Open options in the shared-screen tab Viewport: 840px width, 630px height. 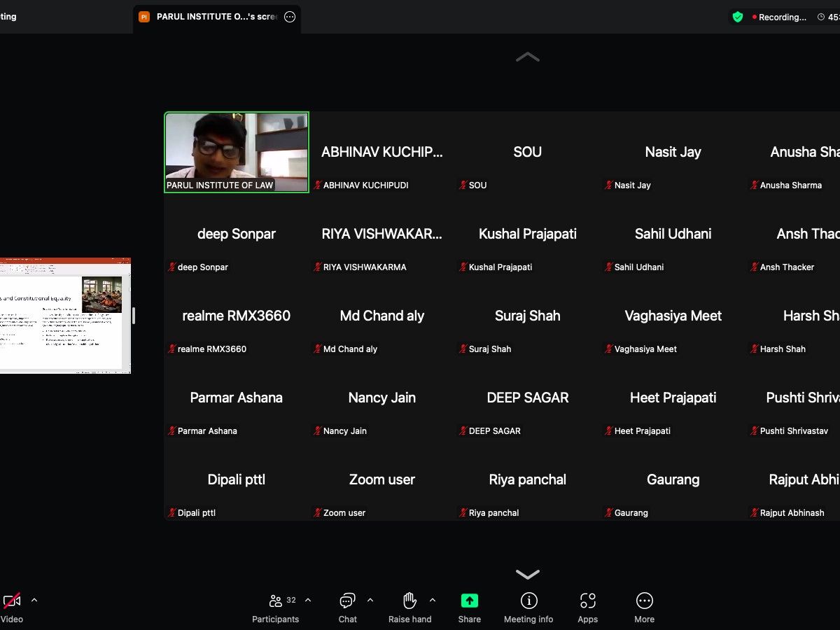coord(290,17)
